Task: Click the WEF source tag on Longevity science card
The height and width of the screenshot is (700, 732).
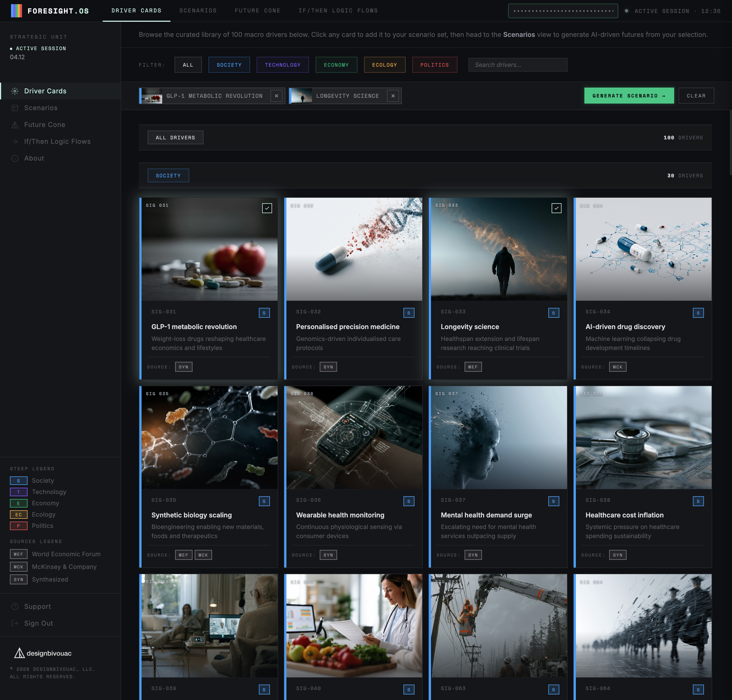Action: [x=473, y=367]
